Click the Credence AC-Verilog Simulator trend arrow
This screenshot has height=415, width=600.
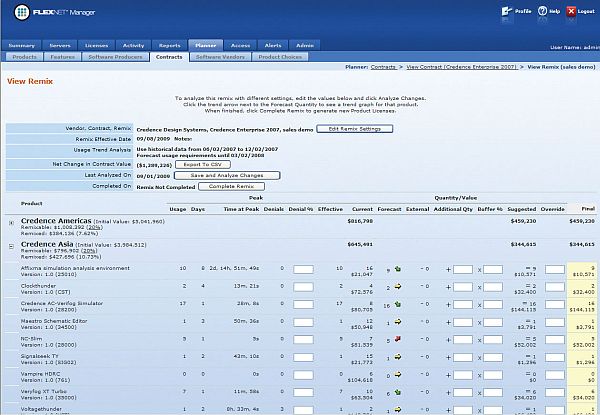point(398,304)
